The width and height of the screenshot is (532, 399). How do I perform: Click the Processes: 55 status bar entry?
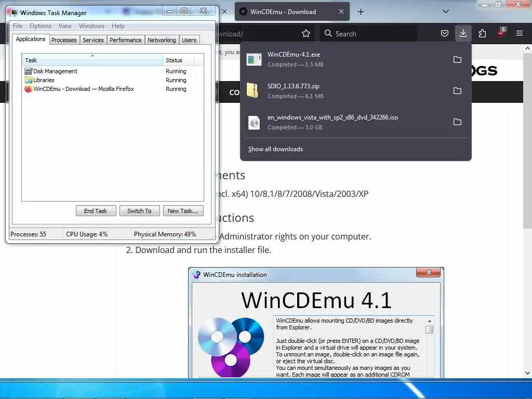click(x=28, y=234)
